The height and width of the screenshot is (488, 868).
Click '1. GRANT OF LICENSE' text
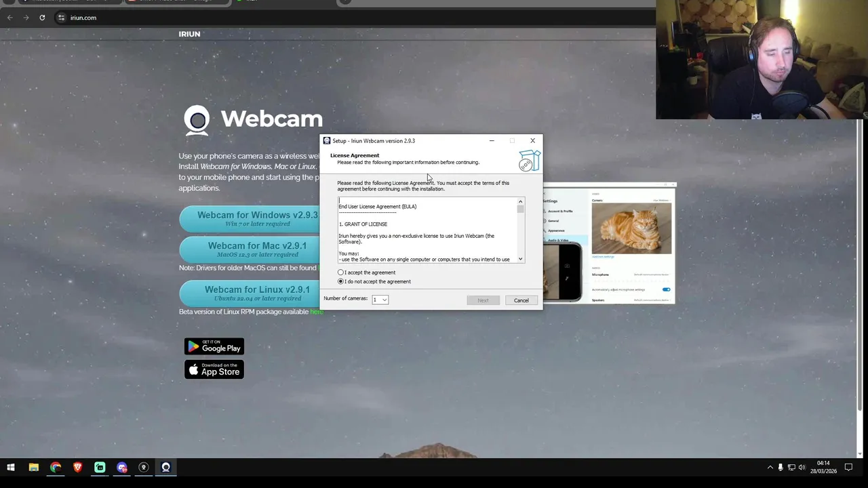[x=363, y=224]
